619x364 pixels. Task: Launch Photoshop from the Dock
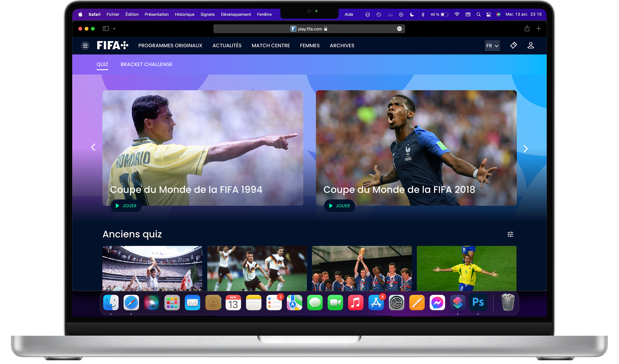(478, 302)
